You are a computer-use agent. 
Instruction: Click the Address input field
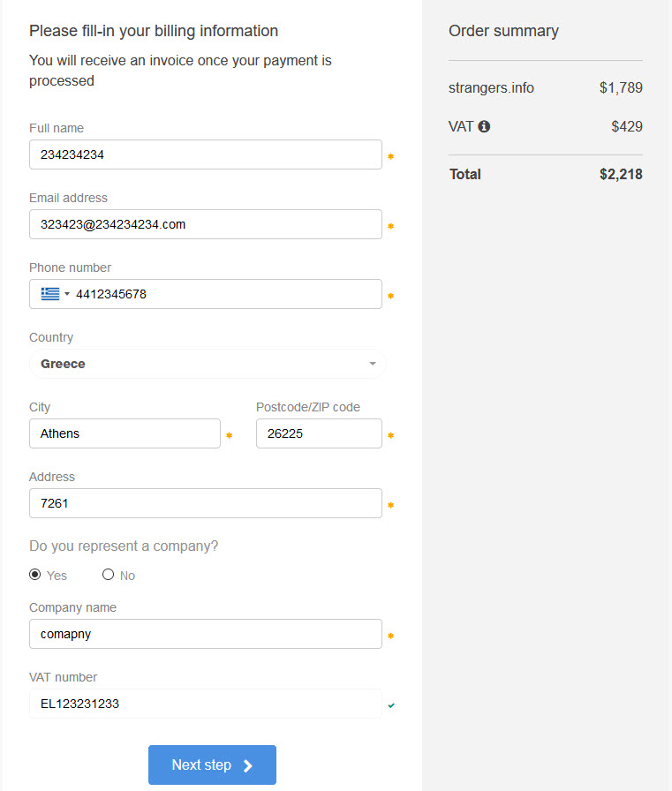click(206, 503)
